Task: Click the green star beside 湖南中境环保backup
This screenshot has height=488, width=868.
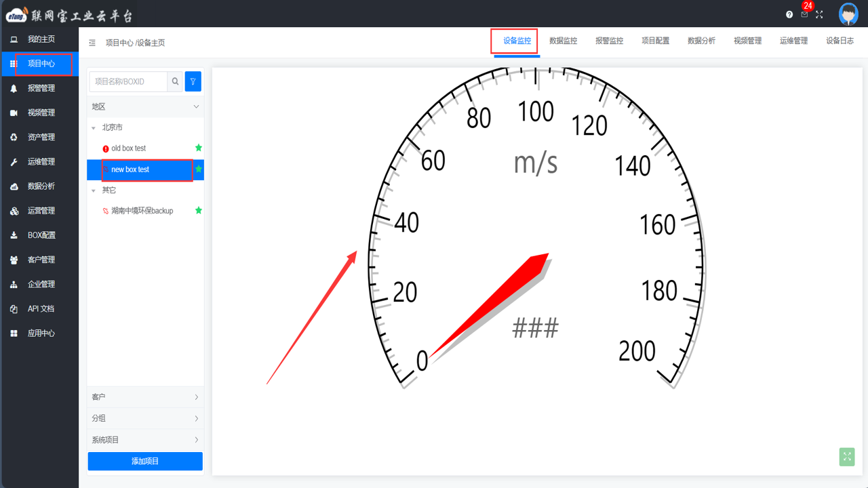Action: click(199, 210)
